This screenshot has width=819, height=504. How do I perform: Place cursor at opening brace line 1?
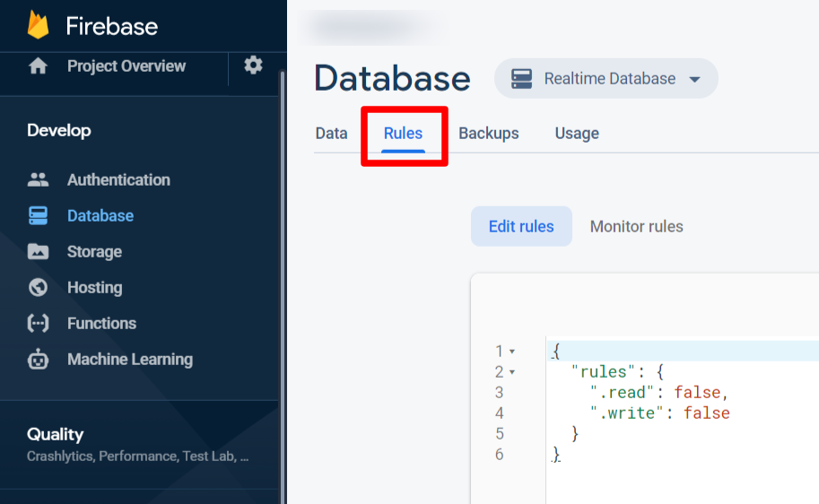(x=556, y=351)
